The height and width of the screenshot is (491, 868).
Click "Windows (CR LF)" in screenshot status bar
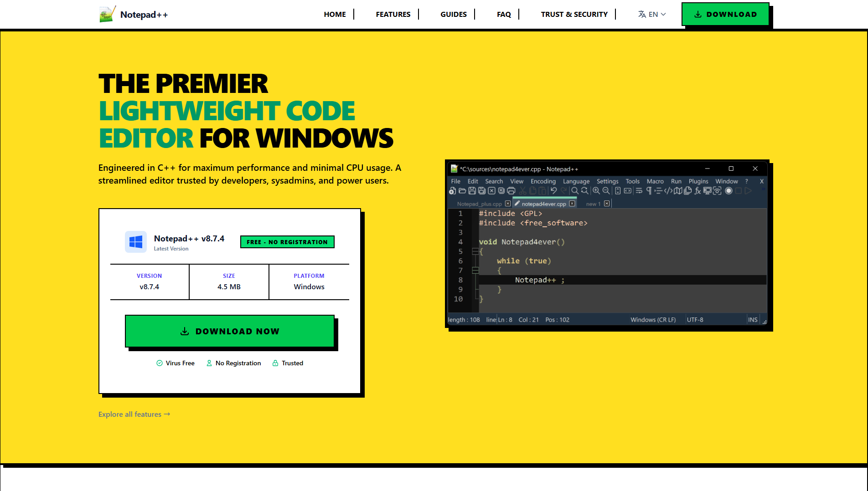[653, 320]
